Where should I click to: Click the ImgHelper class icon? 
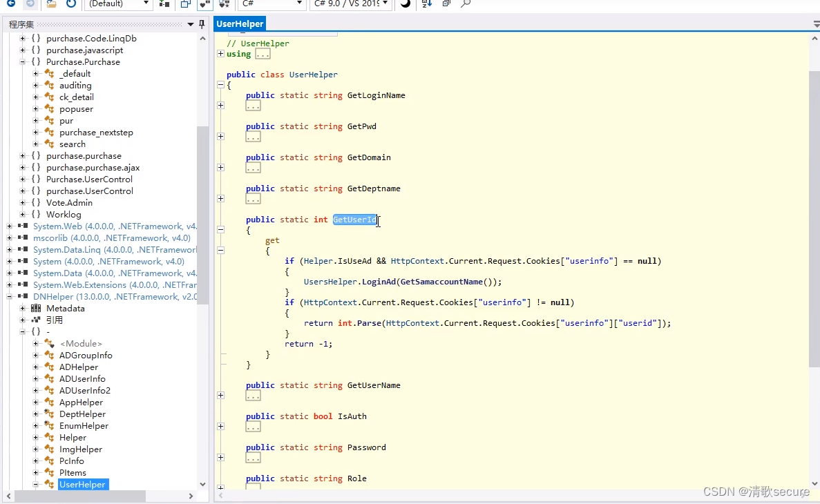(x=49, y=449)
